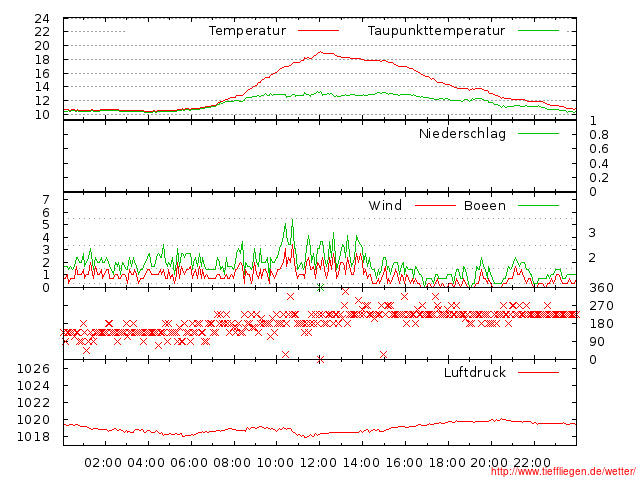
Task: Click the red Luftdruck legend line
Action: (x=538, y=372)
